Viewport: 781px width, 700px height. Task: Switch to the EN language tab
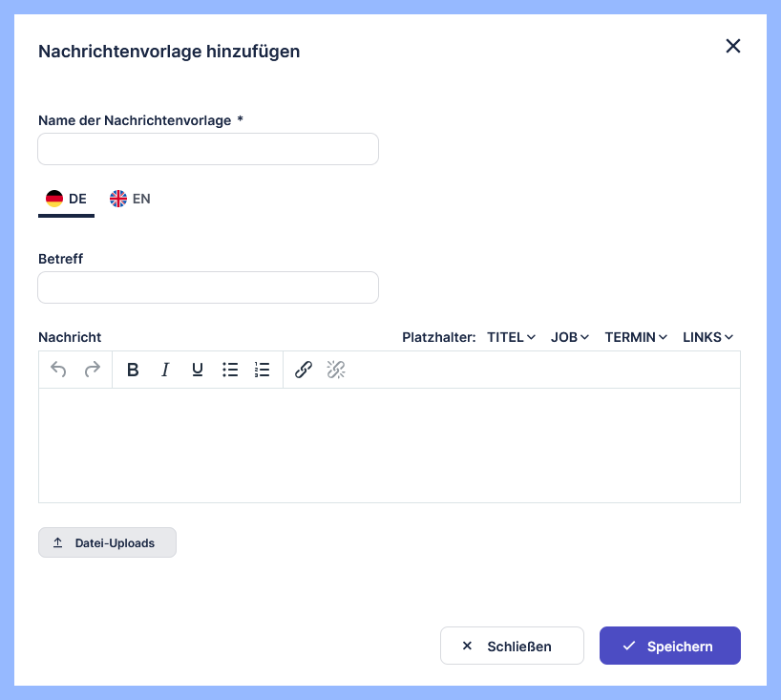tap(131, 199)
